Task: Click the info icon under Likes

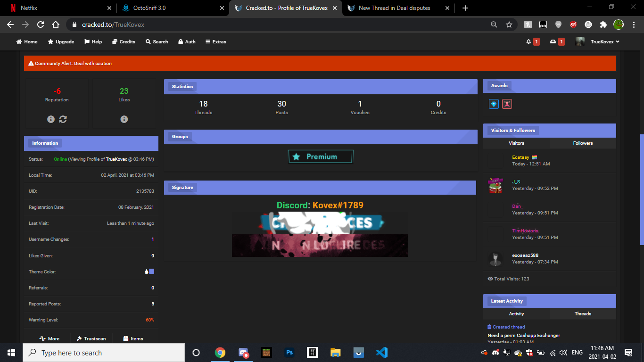Action: (x=124, y=119)
